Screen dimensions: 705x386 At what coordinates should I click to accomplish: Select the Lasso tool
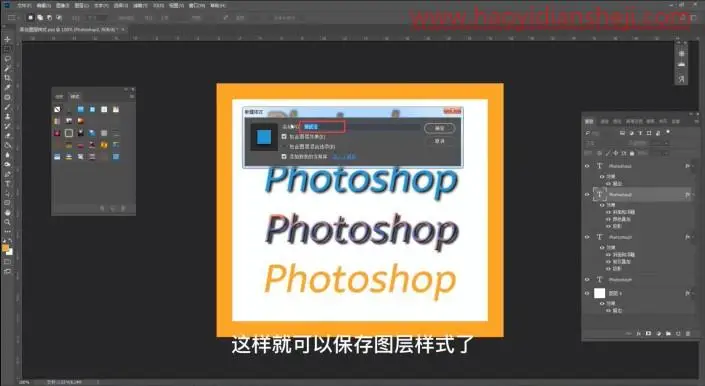[7, 59]
